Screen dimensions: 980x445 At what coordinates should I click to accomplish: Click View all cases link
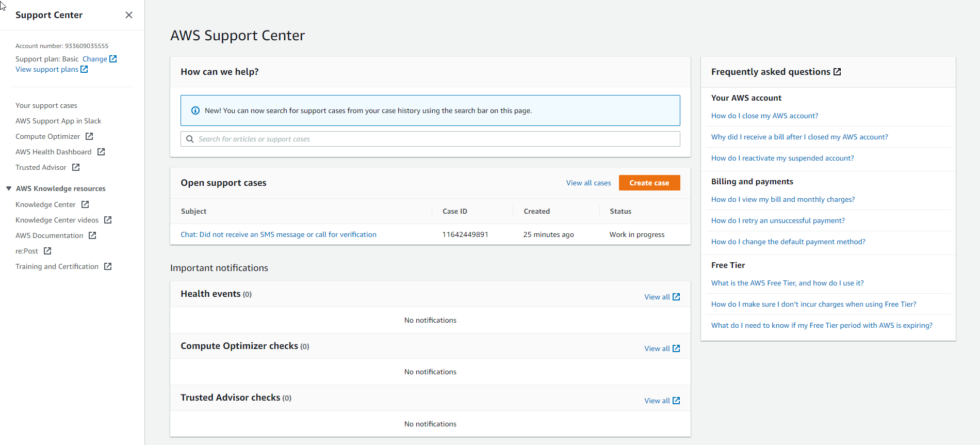589,183
